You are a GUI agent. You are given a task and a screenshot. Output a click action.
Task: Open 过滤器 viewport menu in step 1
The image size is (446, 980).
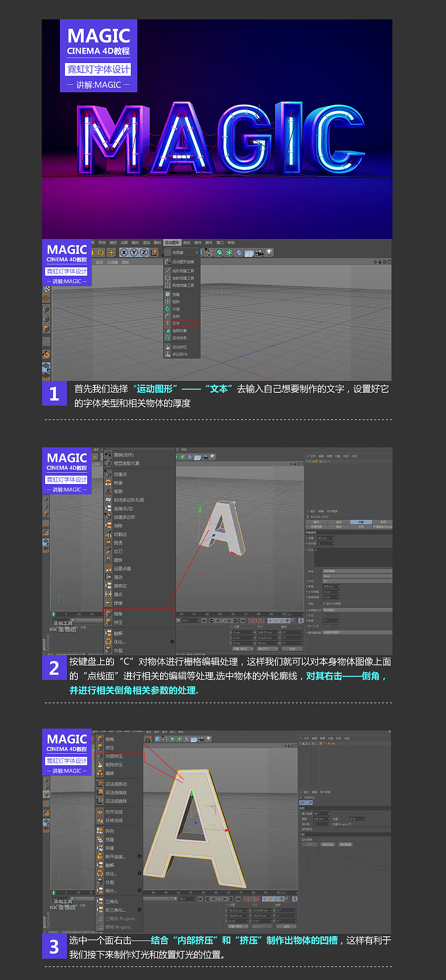[x=112, y=262]
